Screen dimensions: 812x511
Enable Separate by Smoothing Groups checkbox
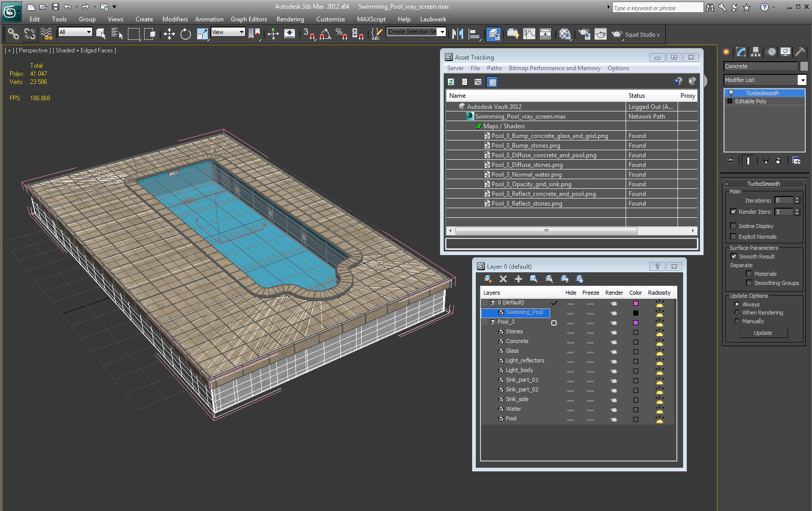click(x=749, y=283)
